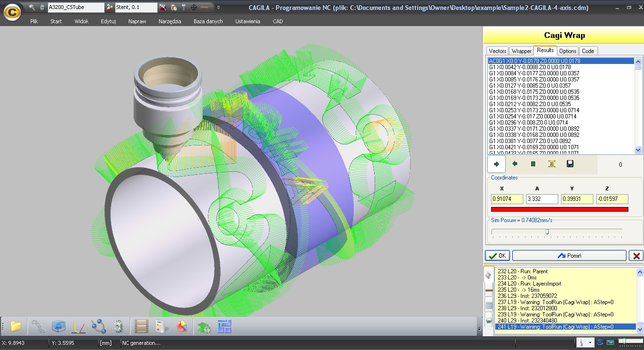Step simulation backward with left arrow
Screen dimensions: 644x350
click(515, 164)
